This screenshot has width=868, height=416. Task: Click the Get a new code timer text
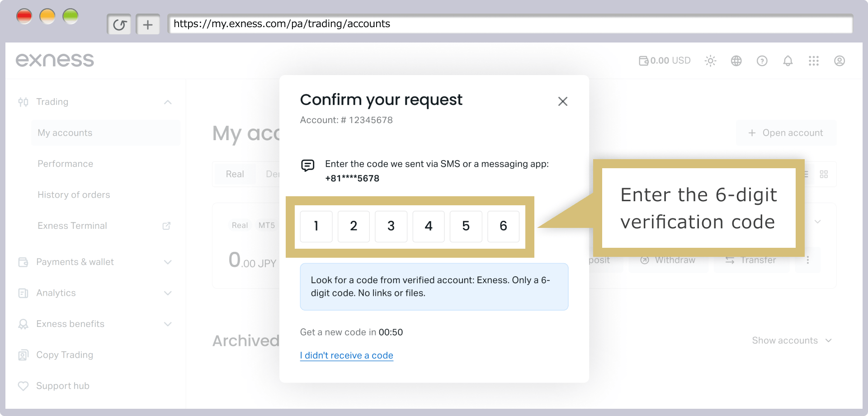click(x=351, y=332)
